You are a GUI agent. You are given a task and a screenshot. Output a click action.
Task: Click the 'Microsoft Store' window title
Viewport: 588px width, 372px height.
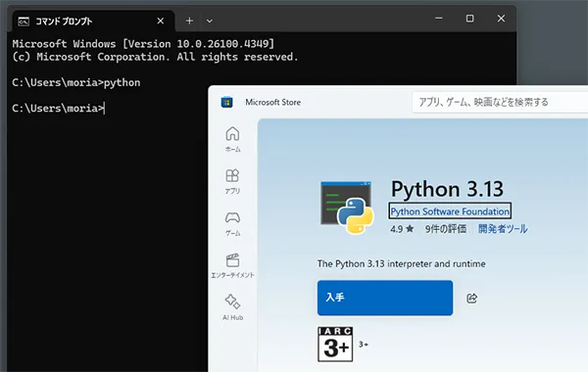coord(273,102)
